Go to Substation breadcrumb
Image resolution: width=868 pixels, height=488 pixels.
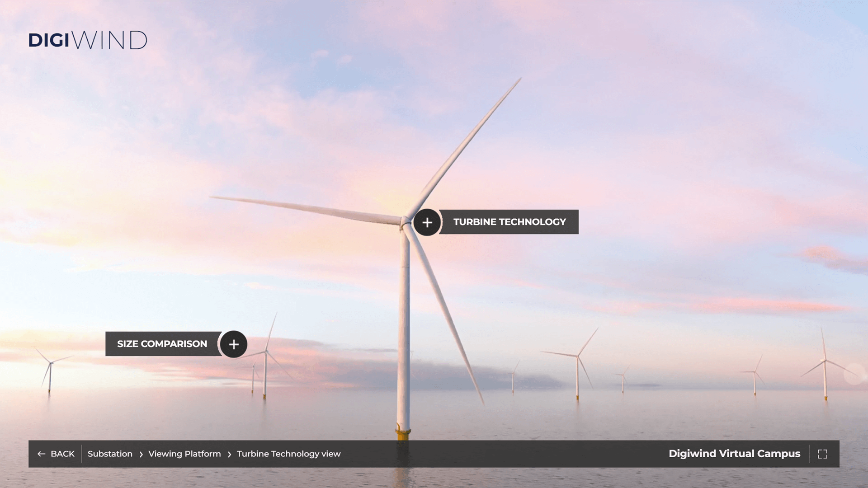coord(110,454)
